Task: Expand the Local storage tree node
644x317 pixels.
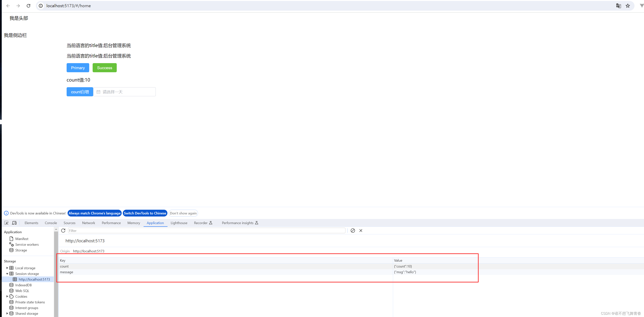Action: (x=7, y=268)
